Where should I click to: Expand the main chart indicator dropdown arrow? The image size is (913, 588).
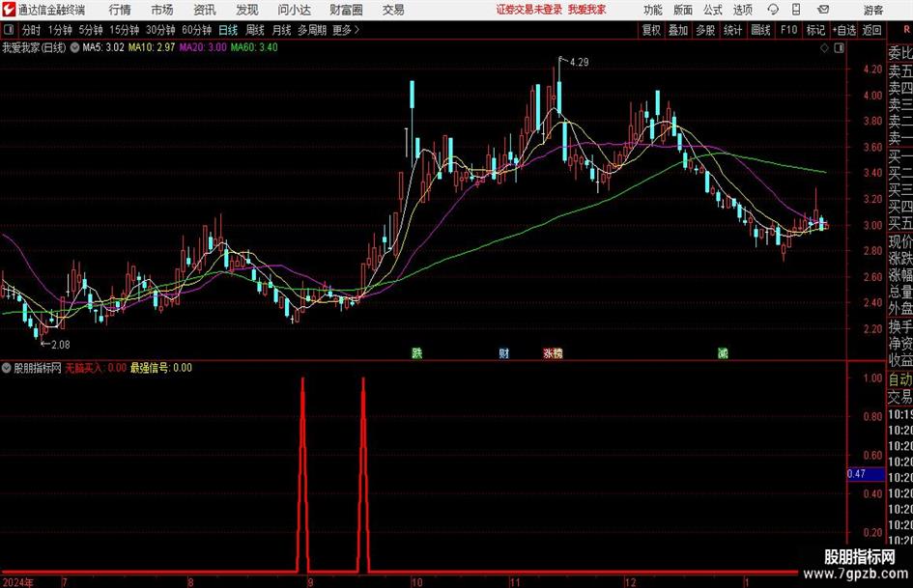point(75,47)
